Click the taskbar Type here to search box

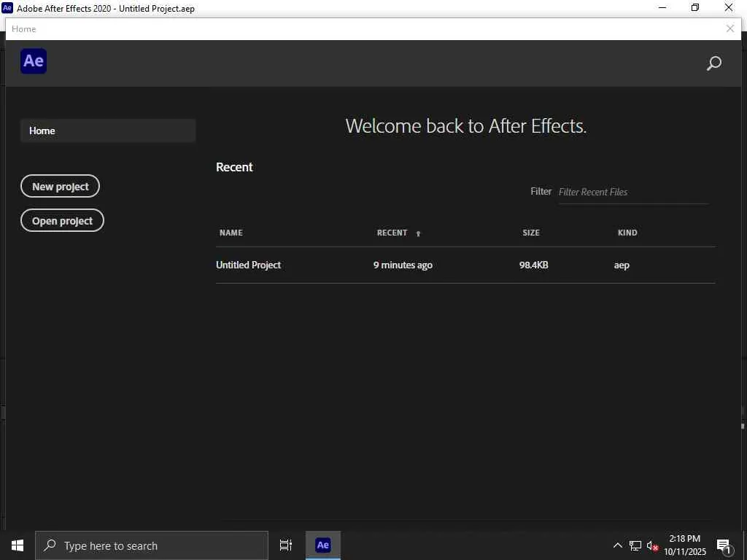pyautogui.click(x=152, y=545)
